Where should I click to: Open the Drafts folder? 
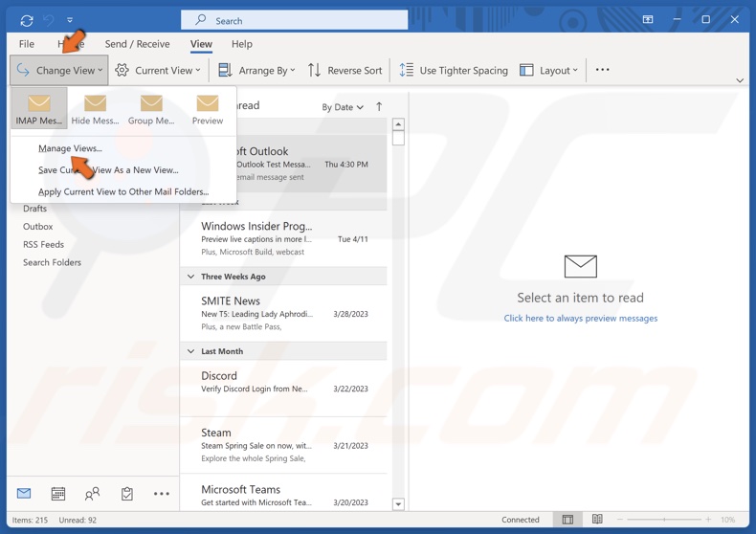[x=34, y=209]
